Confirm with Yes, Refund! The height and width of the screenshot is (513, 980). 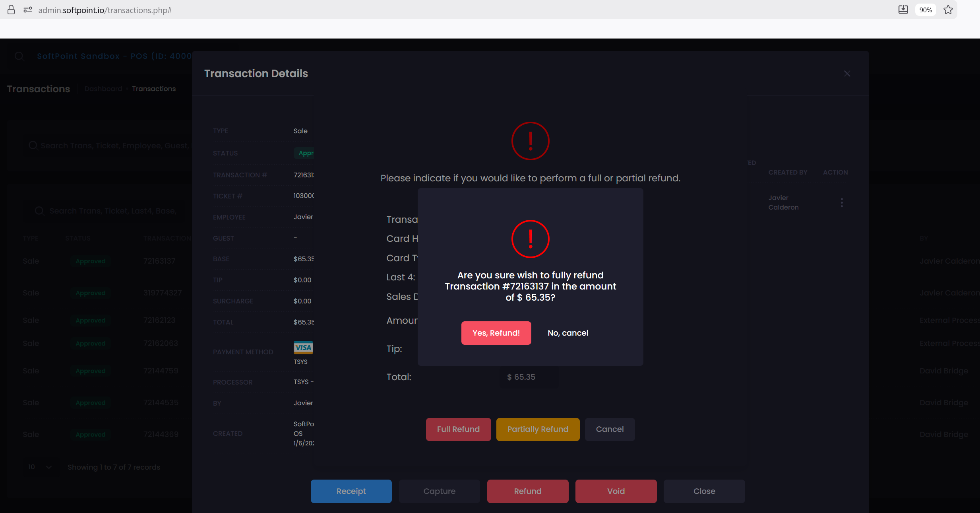click(x=496, y=333)
